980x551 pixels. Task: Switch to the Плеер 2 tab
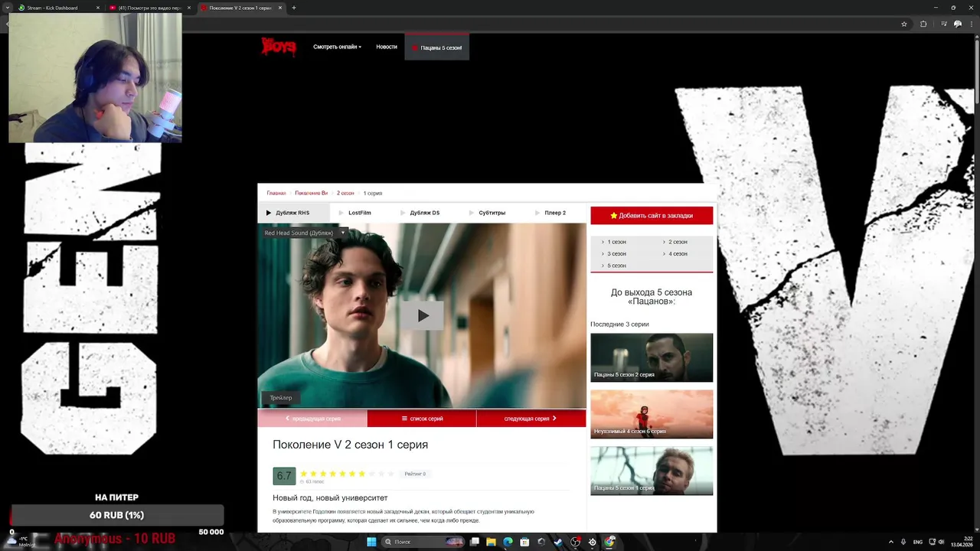[x=555, y=213]
